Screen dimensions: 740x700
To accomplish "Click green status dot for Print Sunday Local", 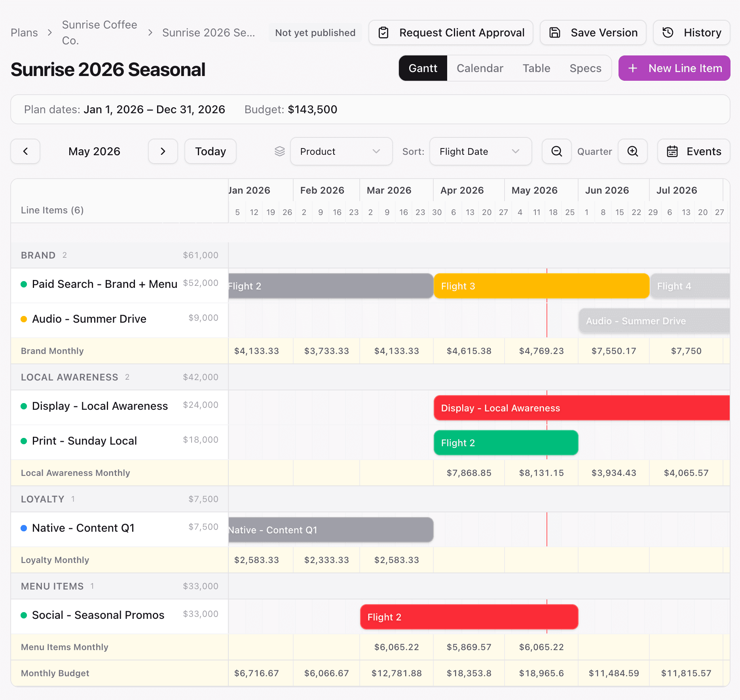I will [x=24, y=441].
